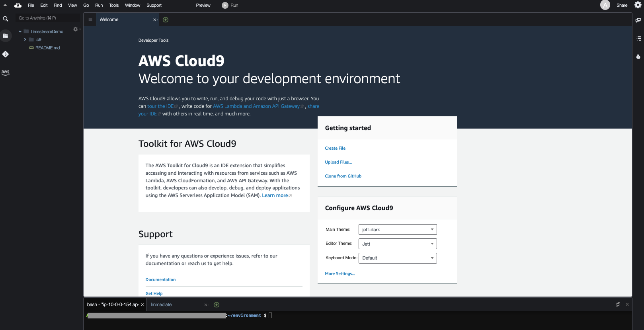
Task: Open the View menu
Action: click(x=72, y=5)
